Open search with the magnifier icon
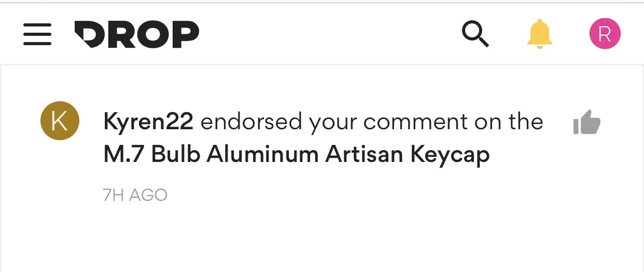 475,35
